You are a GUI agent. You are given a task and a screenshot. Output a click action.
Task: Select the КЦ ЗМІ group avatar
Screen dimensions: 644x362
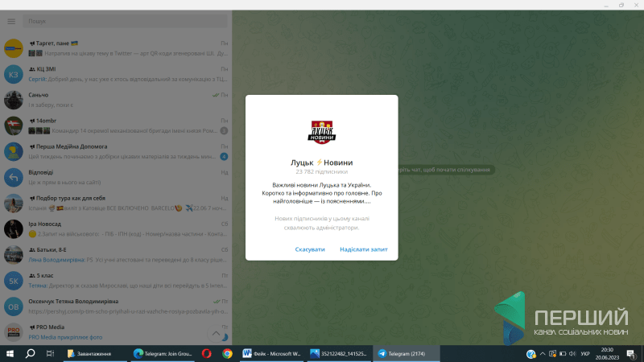click(x=13, y=75)
